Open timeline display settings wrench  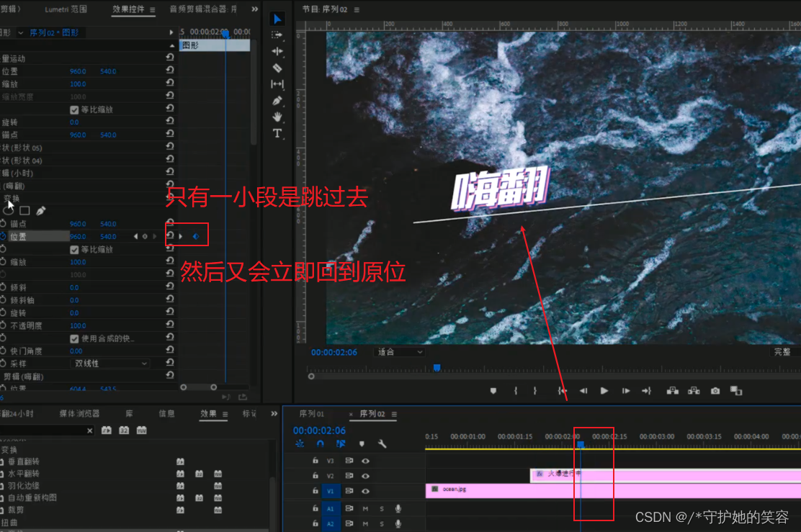(382, 443)
